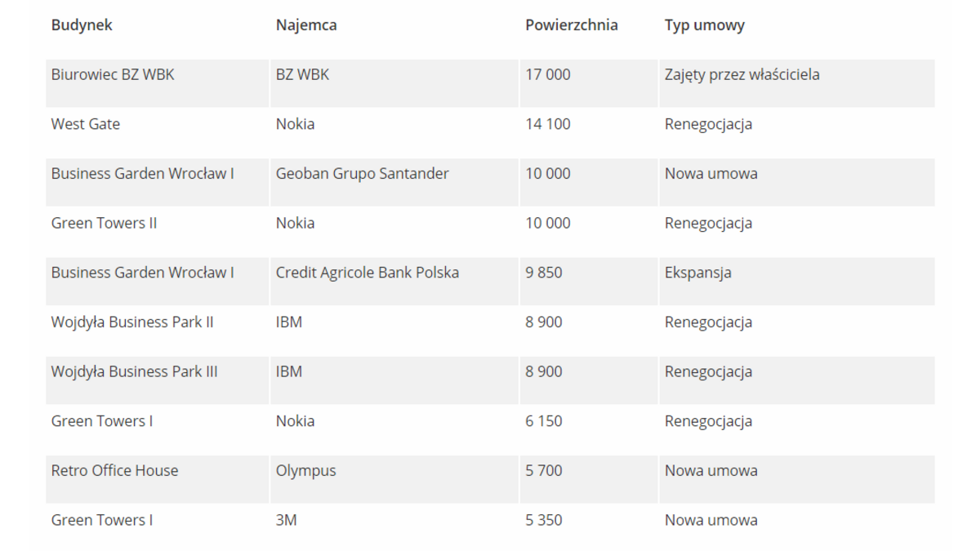
Task: Click the Geoban Grupo Santander tenant
Action: coord(362,174)
